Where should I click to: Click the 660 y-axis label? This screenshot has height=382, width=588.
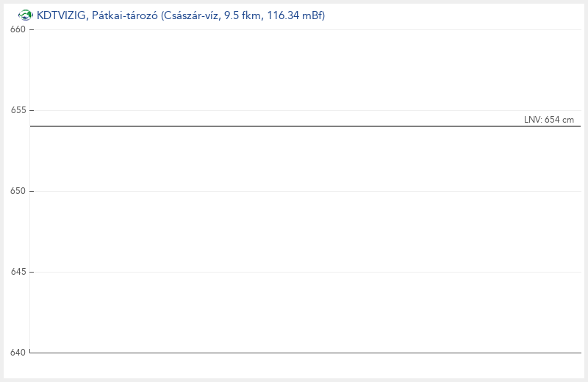(x=18, y=29)
